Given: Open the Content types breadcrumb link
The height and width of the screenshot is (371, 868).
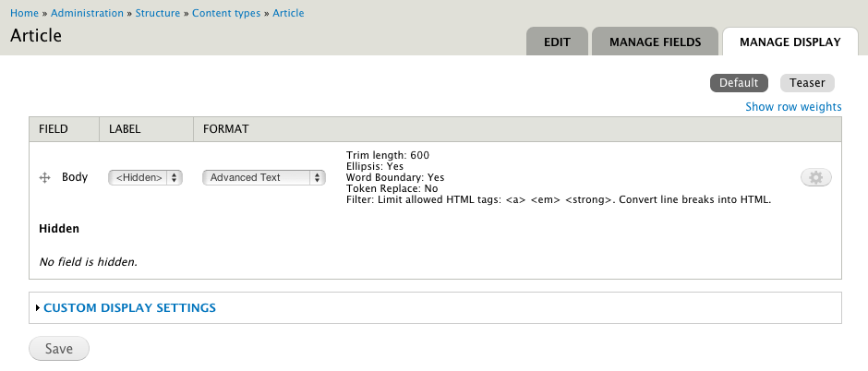Looking at the screenshot, I should [227, 13].
